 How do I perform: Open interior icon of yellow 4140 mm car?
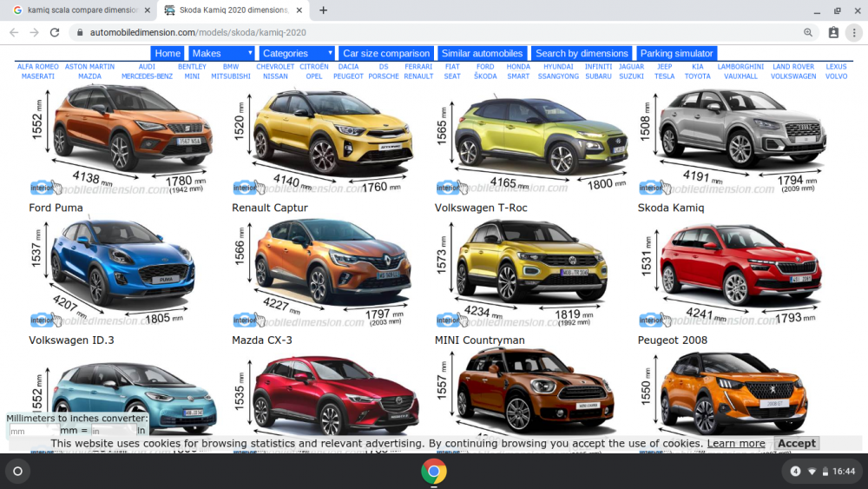click(x=248, y=188)
